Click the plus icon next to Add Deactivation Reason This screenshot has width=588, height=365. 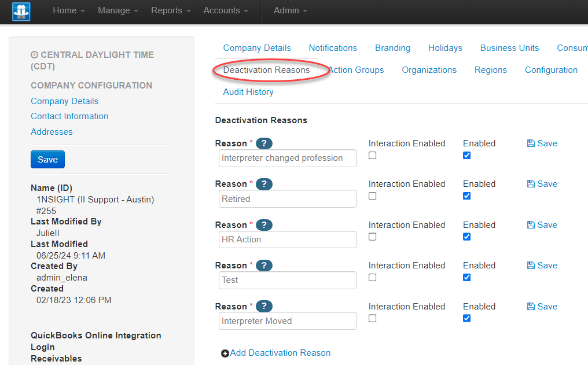click(225, 353)
